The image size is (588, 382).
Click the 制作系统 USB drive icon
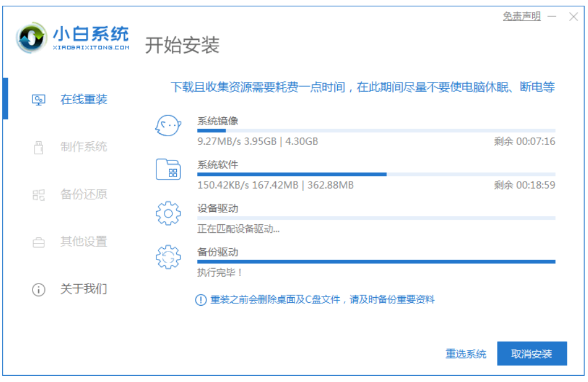pos(38,147)
